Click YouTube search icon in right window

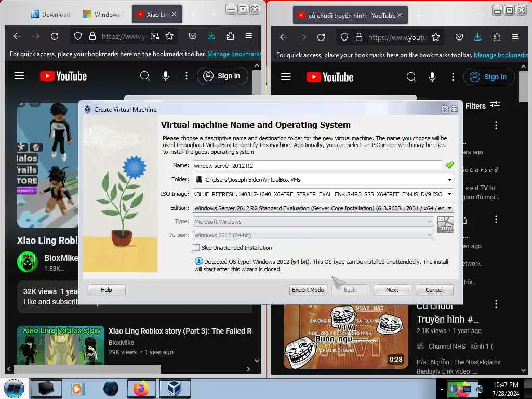coord(411,77)
